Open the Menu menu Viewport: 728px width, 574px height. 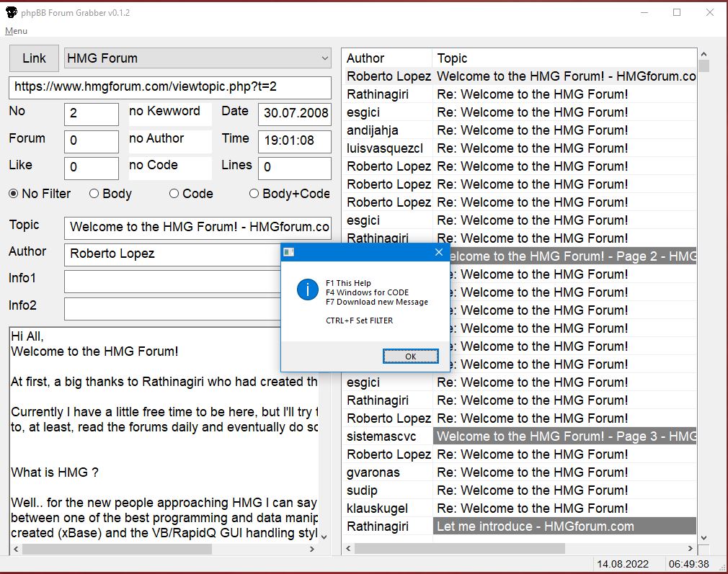click(17, 31)
